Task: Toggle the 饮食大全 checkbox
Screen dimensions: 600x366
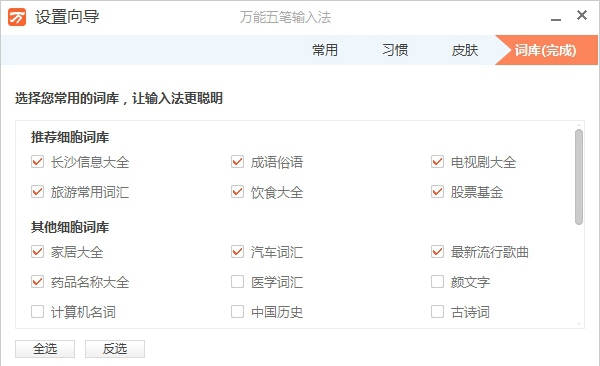Action: pyautogui.click(x=238, y=192)
